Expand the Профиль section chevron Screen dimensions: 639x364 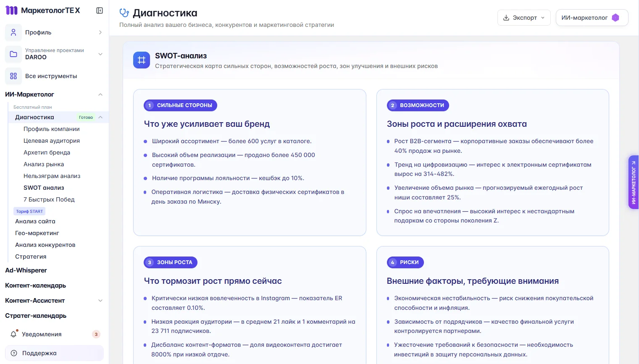coord(100,32)
